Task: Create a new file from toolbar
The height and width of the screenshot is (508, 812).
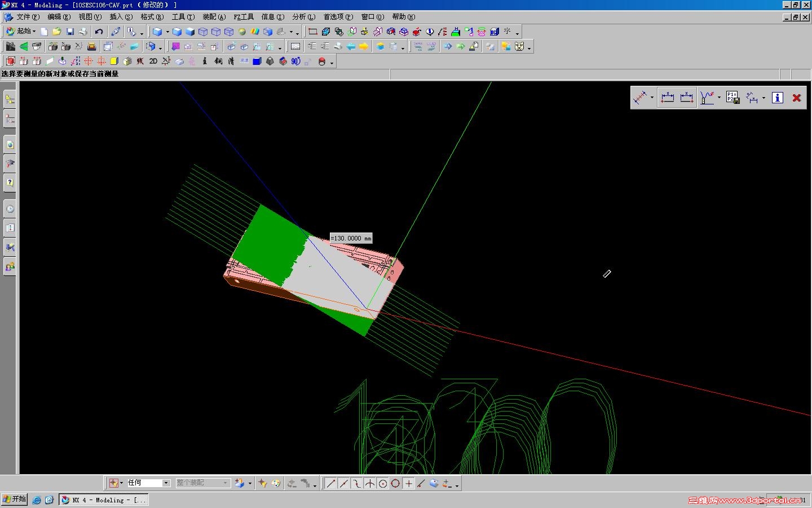Action: pyautogui.click(x=44, y=32)
